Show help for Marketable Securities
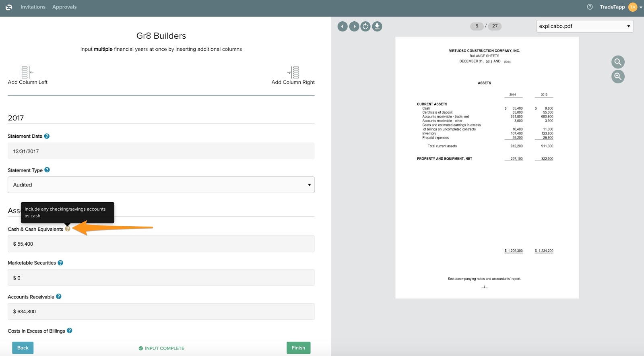The height and width of the screenshot is (356, 644). pyautogui.click(x=60, y=263)
